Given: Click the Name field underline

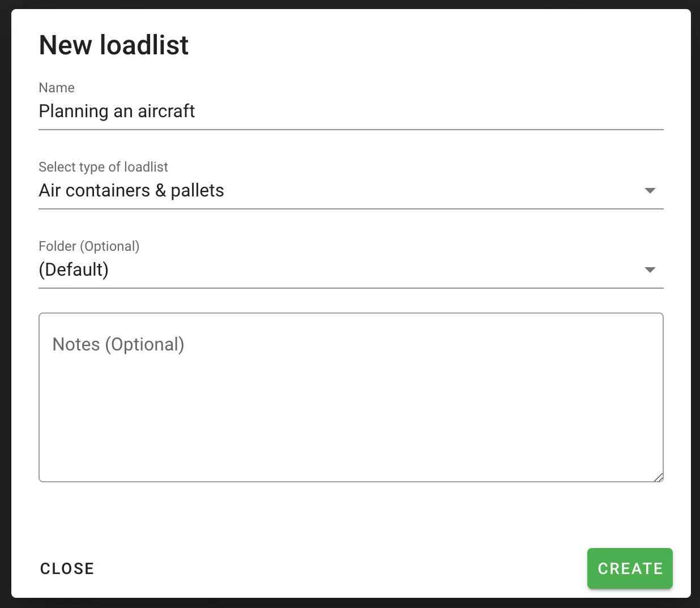Looking at the screenshot, I should pyautogui.click(x=351, y=130).
